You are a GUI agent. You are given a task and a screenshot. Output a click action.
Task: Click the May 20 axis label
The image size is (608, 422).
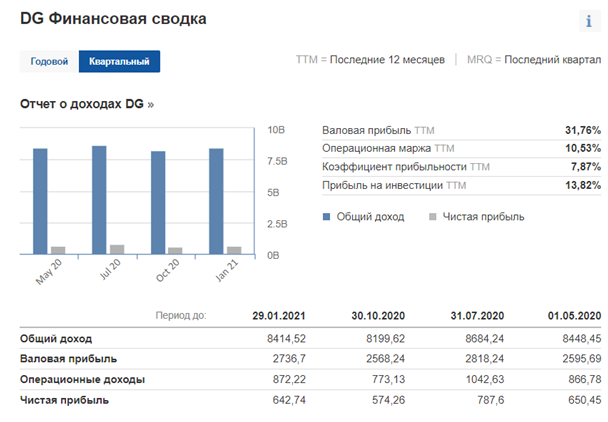48,272
